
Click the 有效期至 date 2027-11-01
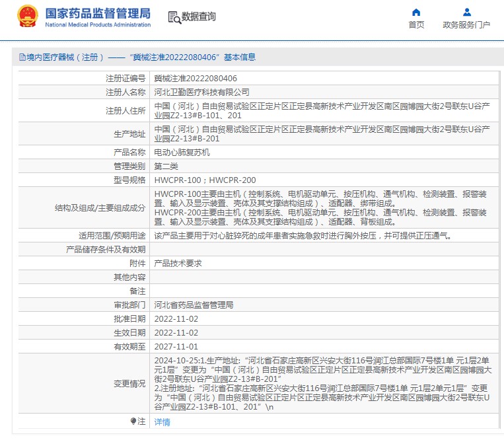[x=176, y=347]
